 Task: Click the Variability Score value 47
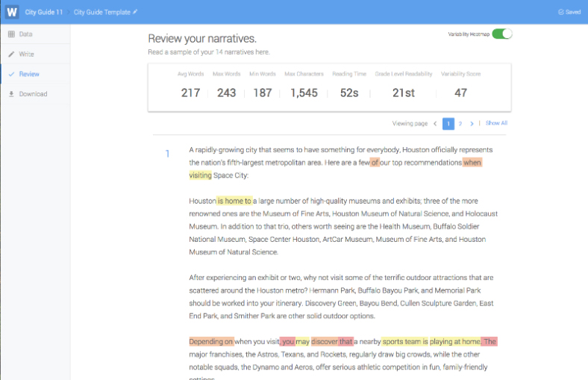coord(460,93)
